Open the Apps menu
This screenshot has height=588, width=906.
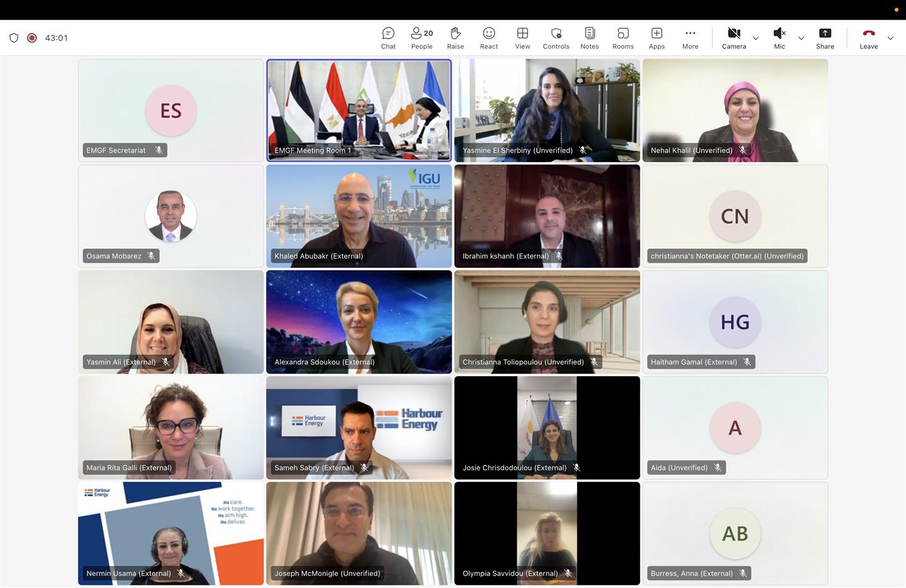click(657, 38)
